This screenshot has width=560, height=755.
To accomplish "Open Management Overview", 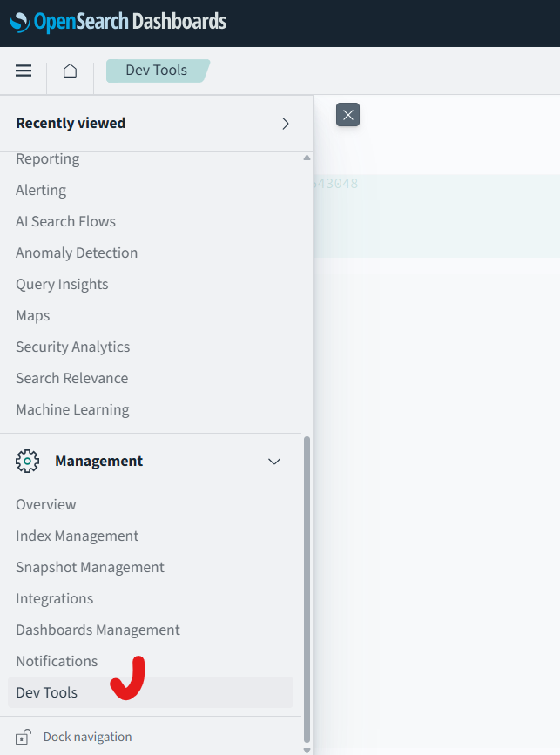I will [x=46, y=504].
